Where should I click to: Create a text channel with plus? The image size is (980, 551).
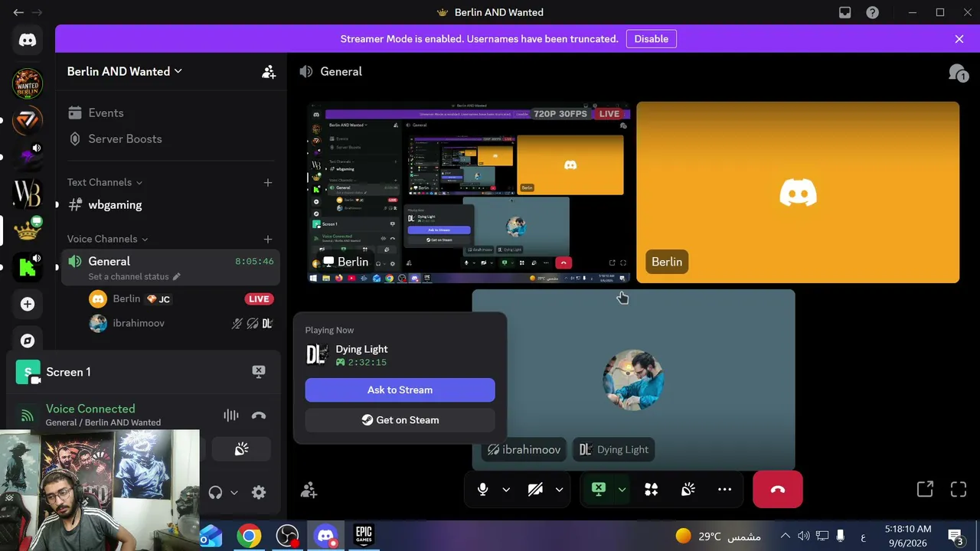[x=268, y=182]
